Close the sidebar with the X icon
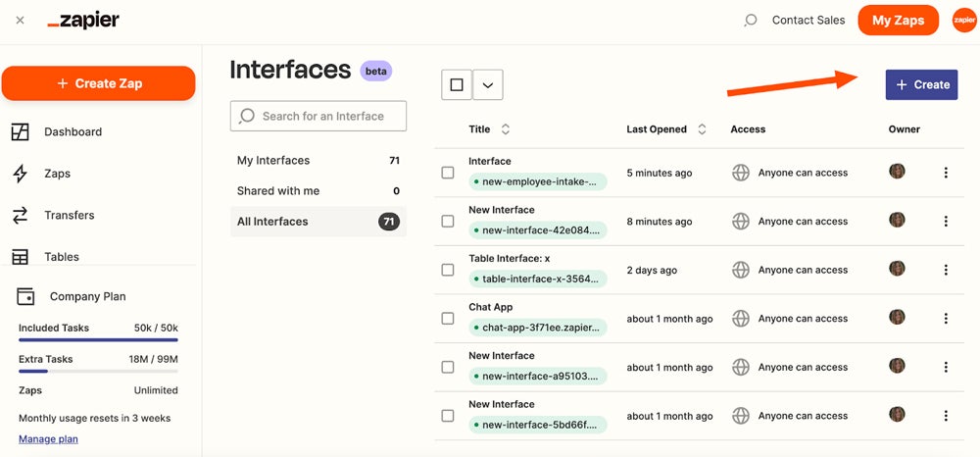The height and width of the screenshot is (457, 980). click(x=21, y=21)
